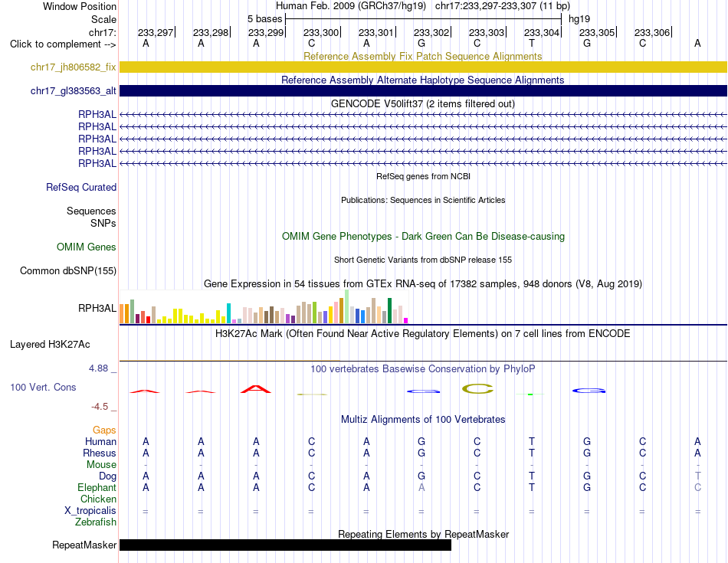Viewport: 728px width, 563px height.
Task: Click the chr17_gl383563_alt track label
Action: coord(73,91)
